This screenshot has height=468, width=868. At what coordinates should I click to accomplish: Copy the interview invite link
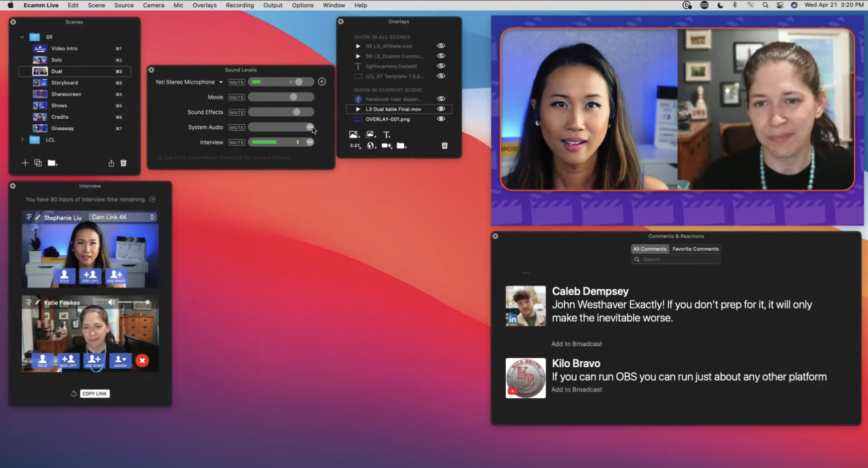(94, 393)
